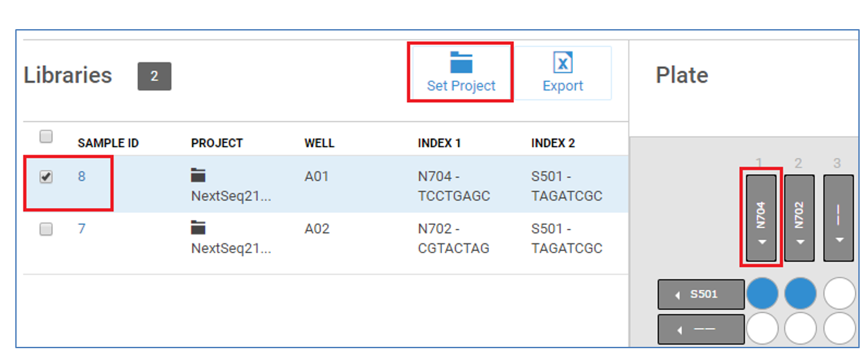
Task: Open sample ID 7 link
Action: [x=82, y=228]
